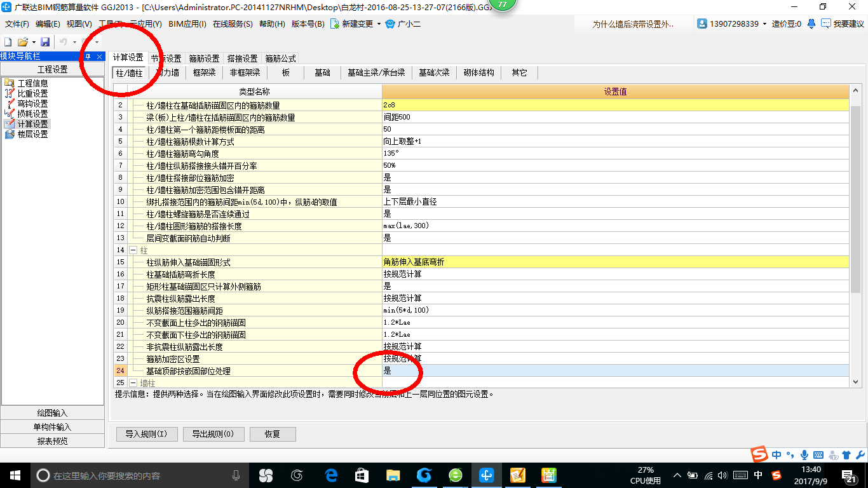Viewport: 868px width, 488px height.
Task: Open File Explorer taskbar icon
Action: tap(393, 475)
